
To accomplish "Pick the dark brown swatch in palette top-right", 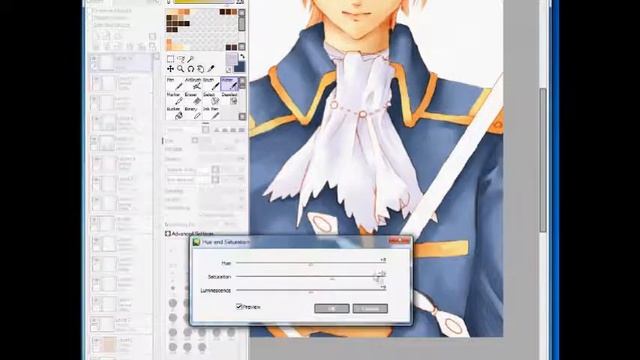I will pos(229,12).
